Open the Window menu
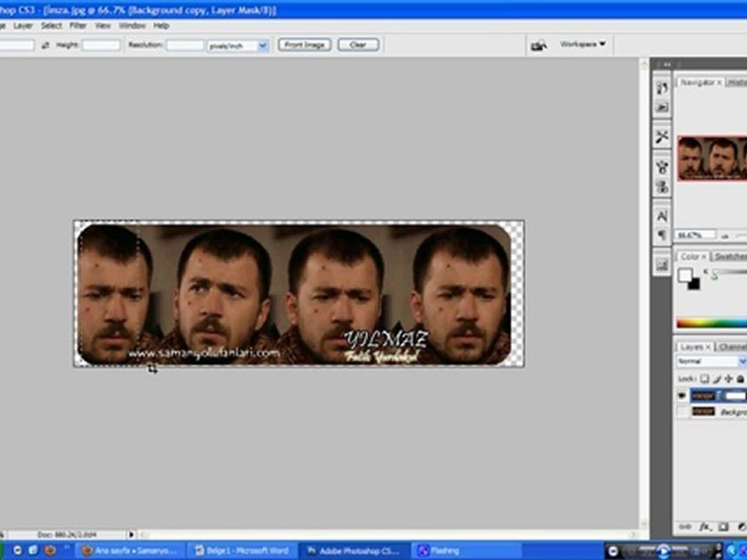 click(x=132, y=26)
